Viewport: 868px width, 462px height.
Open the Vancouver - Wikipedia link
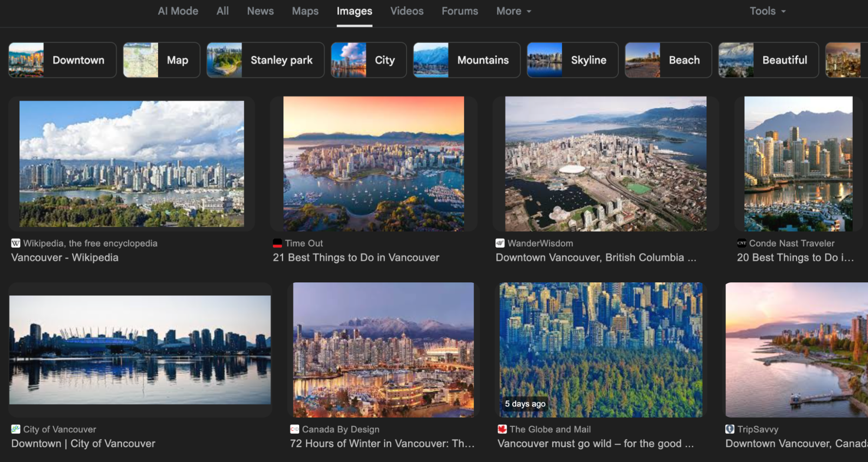click(64, 257)
